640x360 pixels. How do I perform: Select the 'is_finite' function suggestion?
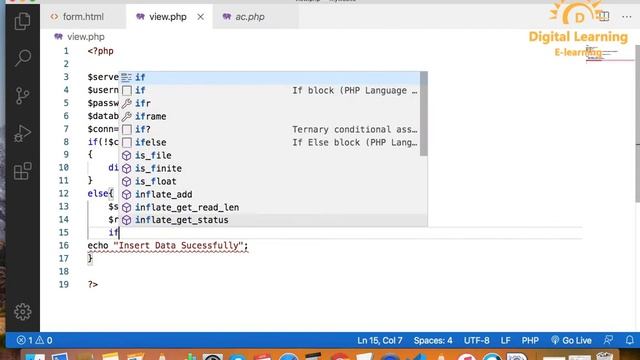click(270, 168)
